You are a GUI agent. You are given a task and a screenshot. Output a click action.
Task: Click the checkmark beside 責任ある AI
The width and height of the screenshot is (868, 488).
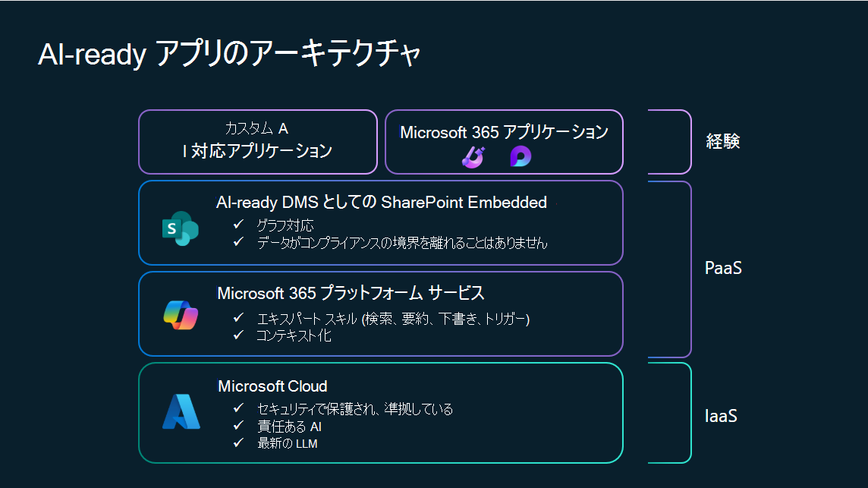point(239,427)
